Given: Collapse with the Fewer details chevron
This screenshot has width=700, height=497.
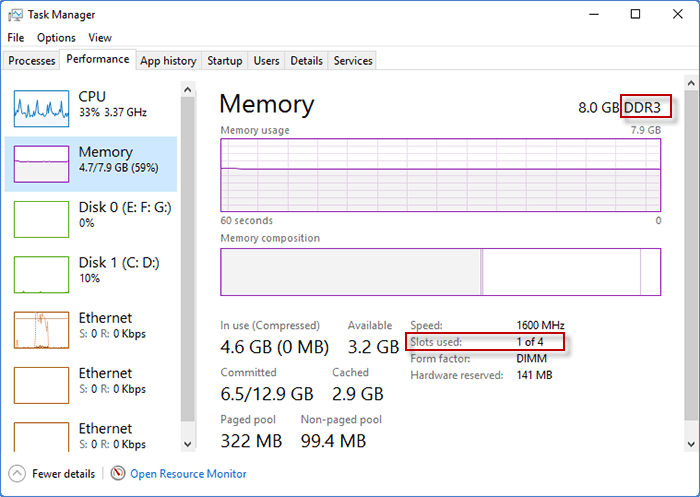Looking at the screenshot, I should coord(18,473).
